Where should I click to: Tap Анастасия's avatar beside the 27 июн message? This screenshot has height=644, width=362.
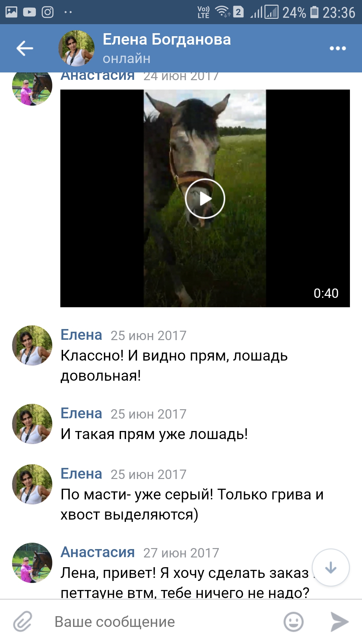(x=32, y=563)
